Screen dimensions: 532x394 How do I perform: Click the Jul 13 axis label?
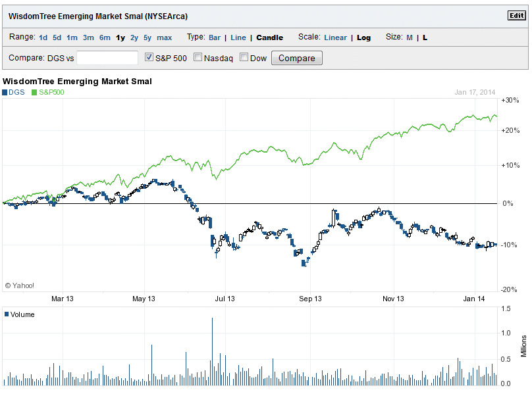[225, 299]
